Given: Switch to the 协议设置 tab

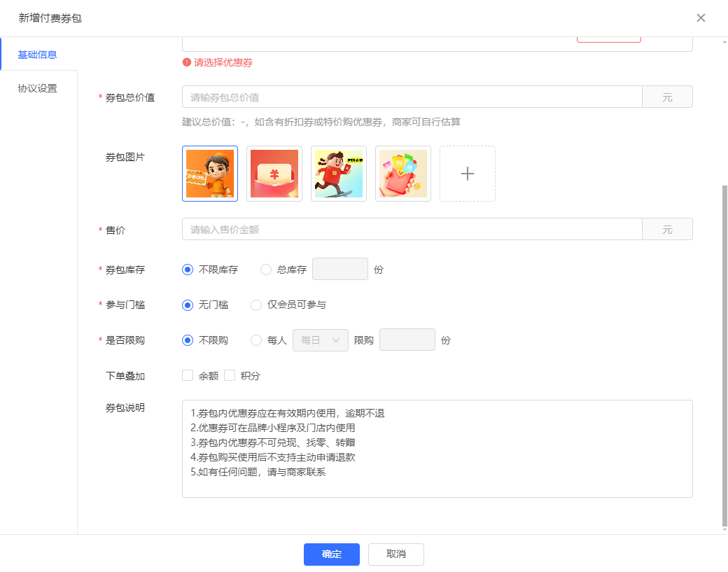Looking at the screenshot, I should [x=38, y=89].
